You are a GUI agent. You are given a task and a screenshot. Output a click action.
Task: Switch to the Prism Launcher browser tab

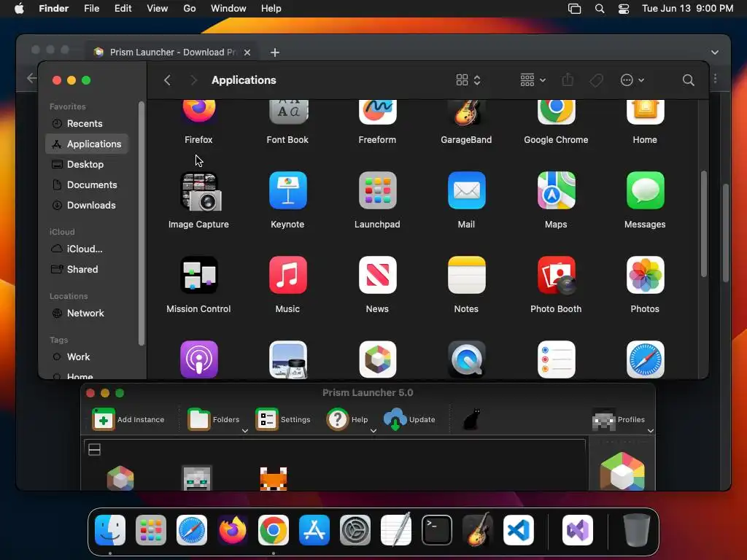pyautogui.click(x=172, y=52)
